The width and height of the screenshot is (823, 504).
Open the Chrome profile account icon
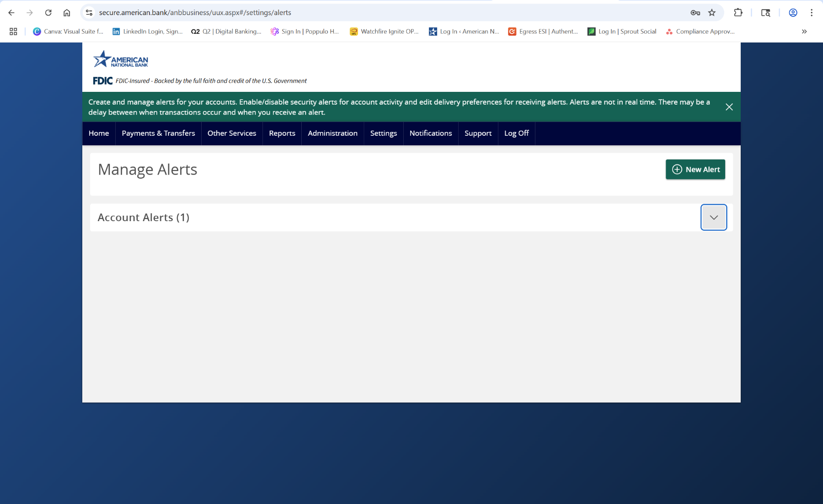tap(792, 13)
